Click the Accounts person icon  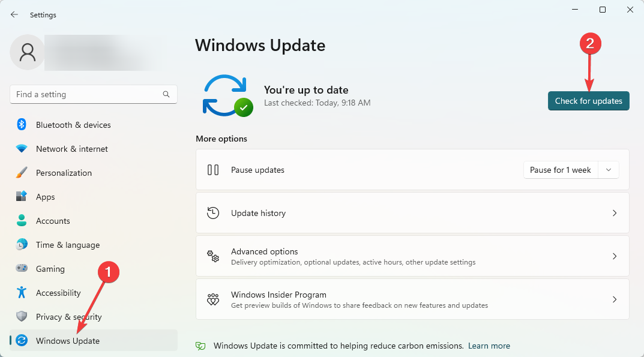(x=22, y=221)
